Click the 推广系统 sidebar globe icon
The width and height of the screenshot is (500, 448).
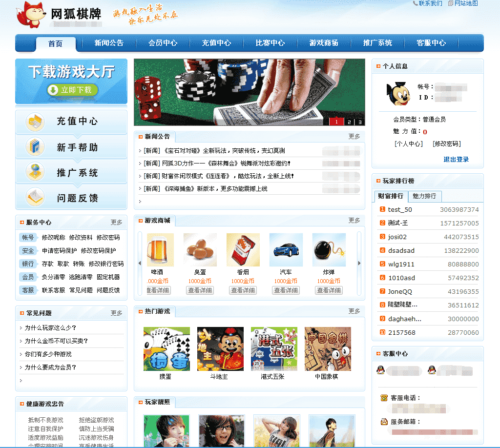(35, 172)
